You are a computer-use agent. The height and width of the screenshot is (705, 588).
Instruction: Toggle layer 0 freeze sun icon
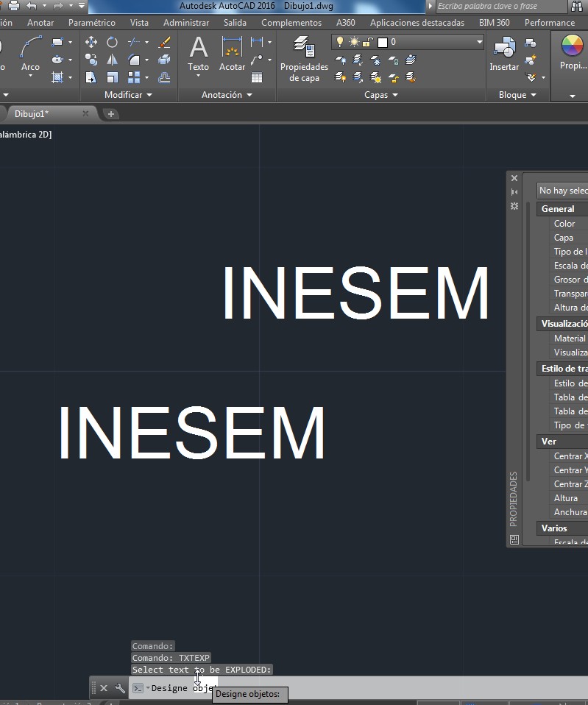click(x=353, y=42)
